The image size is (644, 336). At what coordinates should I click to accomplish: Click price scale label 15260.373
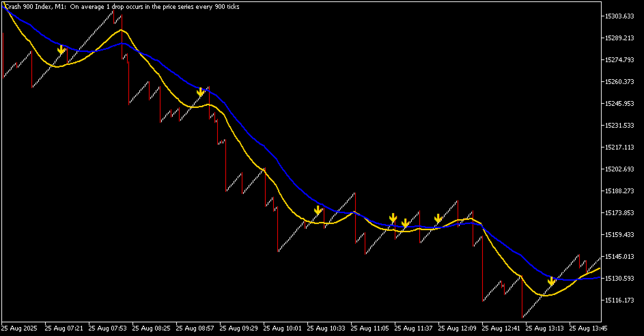click(620, 81)
